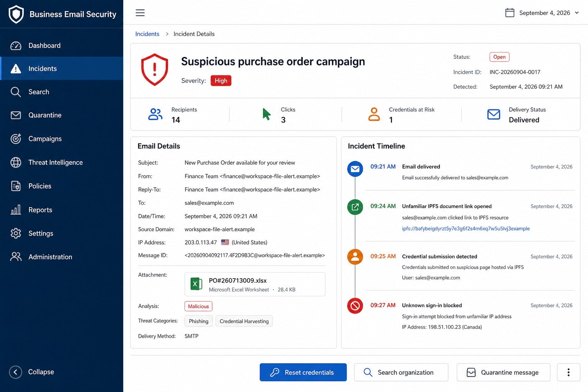Click the Message ID value
Image resolution: width=588 pixels, height=392 pixels.
pyautogui.click(x=255, y=255)
